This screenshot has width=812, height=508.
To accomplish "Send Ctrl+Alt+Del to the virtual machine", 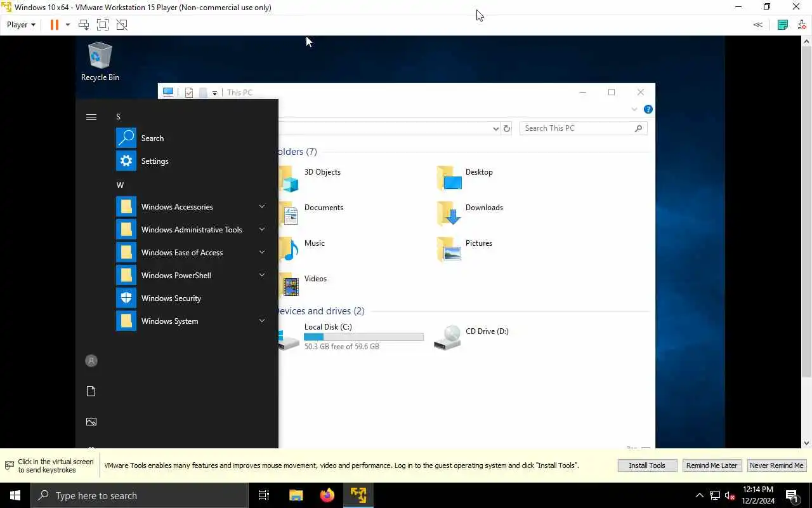I will pyautogui.click(x=84, y=25).
